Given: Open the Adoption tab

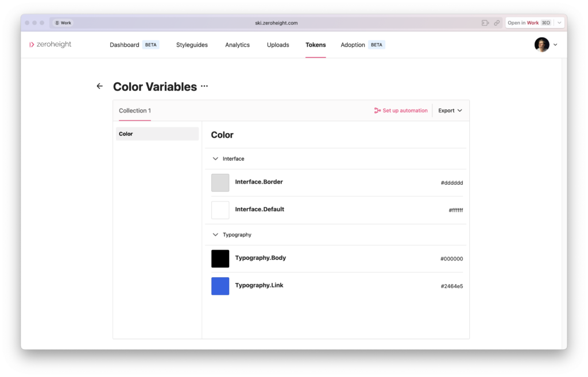Looking at the screenshot, I should click(x=353, y=45).
